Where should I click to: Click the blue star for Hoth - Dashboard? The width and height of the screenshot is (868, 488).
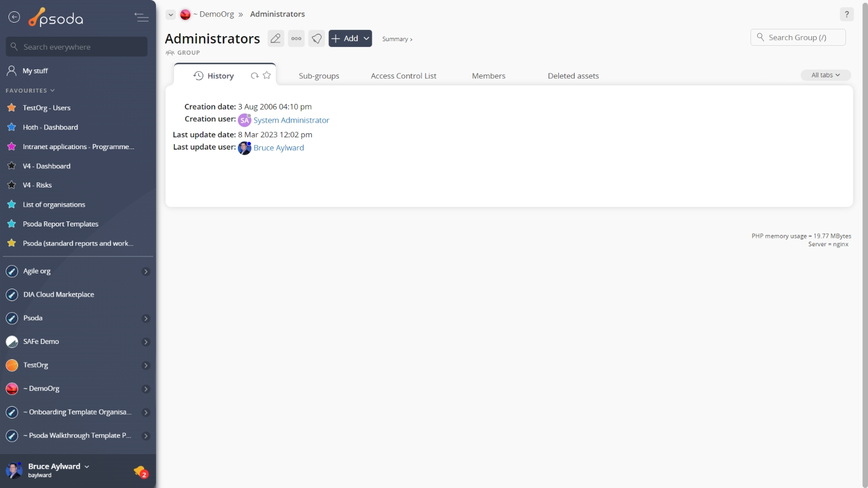11,127
